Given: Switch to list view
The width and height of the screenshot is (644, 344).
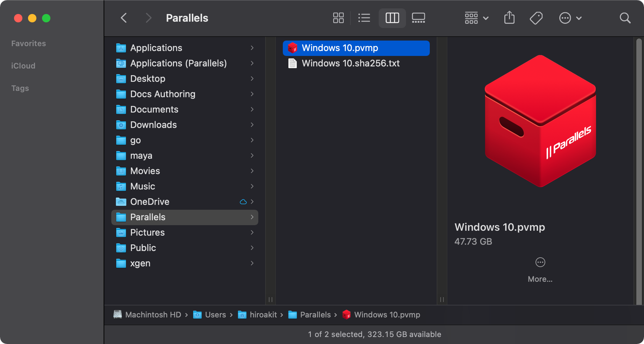Looking at the screenshot, I should 364,18.
